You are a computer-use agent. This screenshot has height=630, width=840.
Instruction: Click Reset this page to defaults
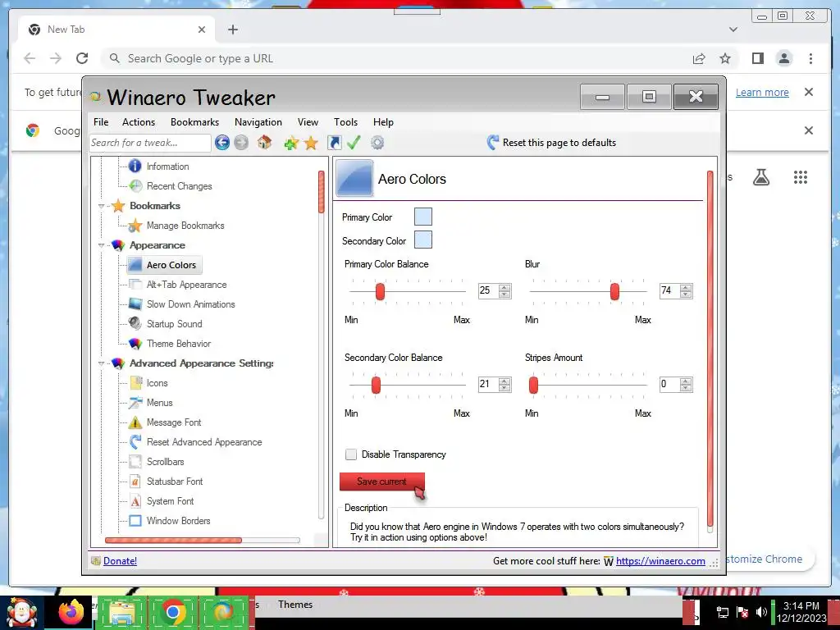tap(552, 143)
